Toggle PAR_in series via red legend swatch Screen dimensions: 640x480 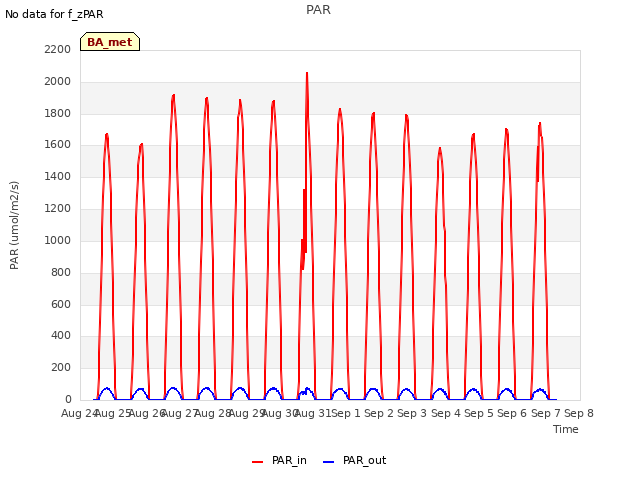click(257, 462)
